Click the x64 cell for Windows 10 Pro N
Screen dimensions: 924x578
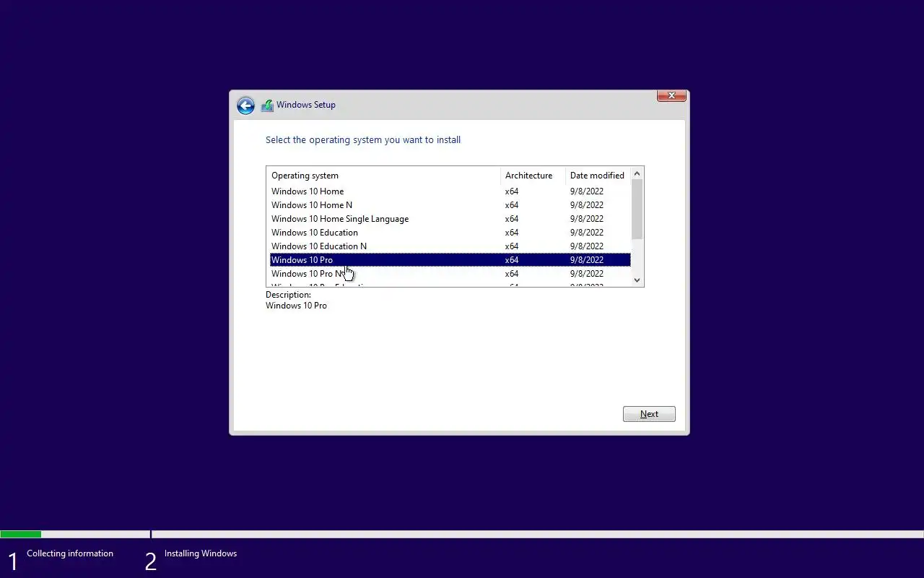pos(512,274)
